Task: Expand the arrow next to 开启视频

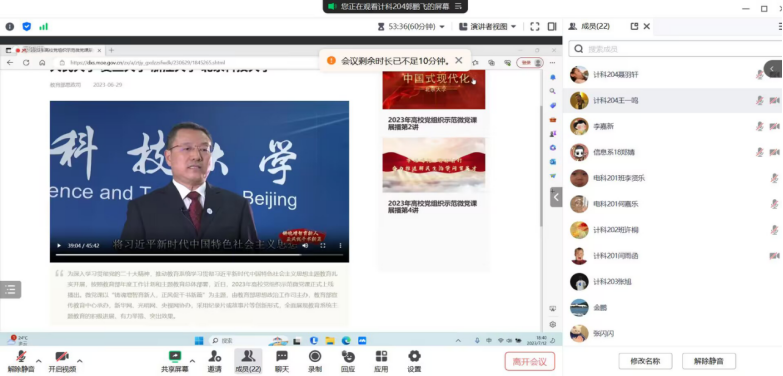Action: click(x=80, y=361)
